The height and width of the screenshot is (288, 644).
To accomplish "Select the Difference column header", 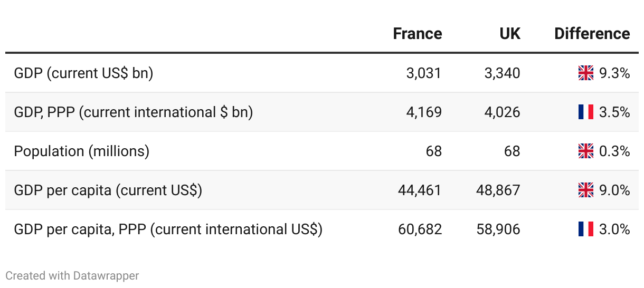I will coord(592,34).
